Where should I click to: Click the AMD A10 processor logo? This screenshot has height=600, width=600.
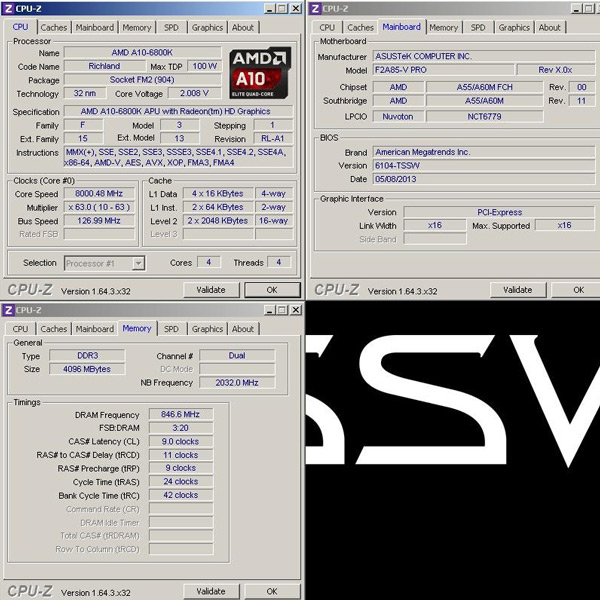tap(260, 73)
